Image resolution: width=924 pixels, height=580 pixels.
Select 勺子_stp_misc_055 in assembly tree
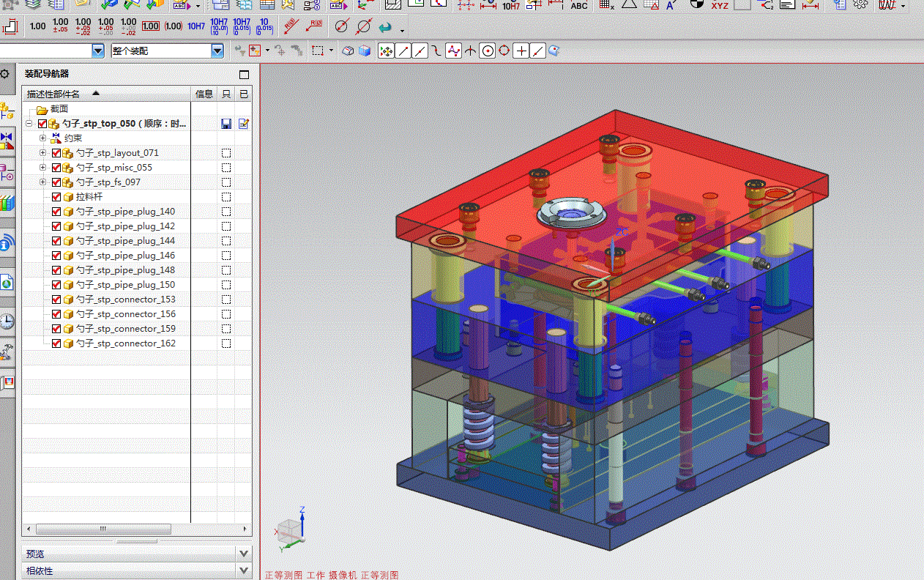coord(113,168)
